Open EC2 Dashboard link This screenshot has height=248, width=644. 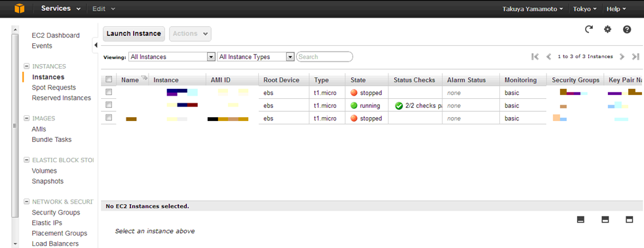point(56,35)
